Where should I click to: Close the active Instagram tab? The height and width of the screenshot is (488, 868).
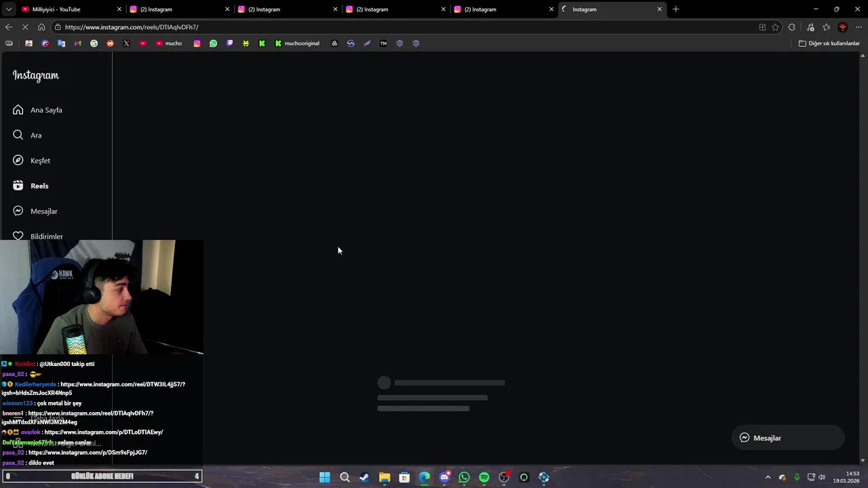pos(659,9)
